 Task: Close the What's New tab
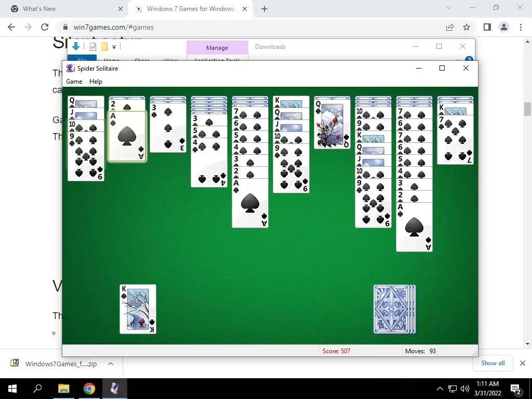coord(121,9)
